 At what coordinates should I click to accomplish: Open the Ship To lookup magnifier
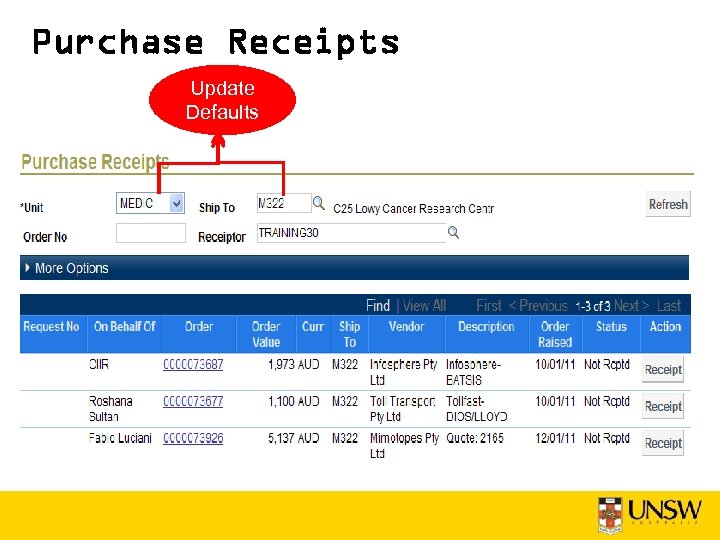pos(318,203)
